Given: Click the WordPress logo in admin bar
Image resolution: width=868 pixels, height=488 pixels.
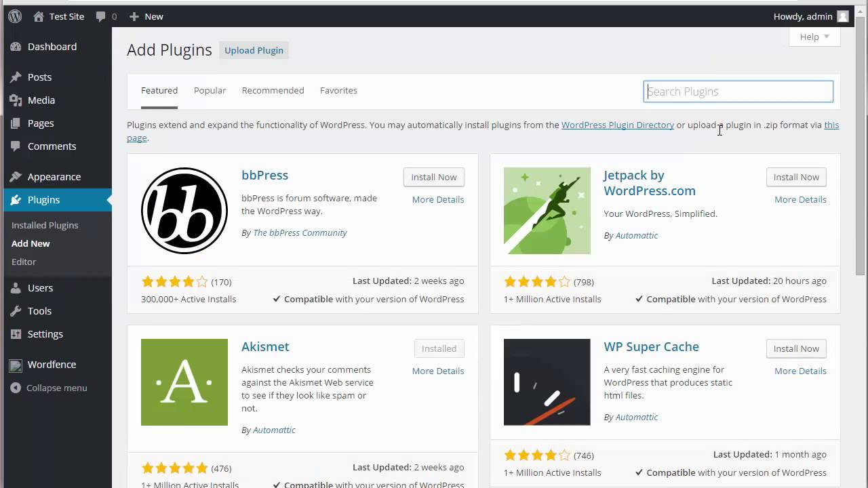Looking at the screenshot, I should point(14,16).
